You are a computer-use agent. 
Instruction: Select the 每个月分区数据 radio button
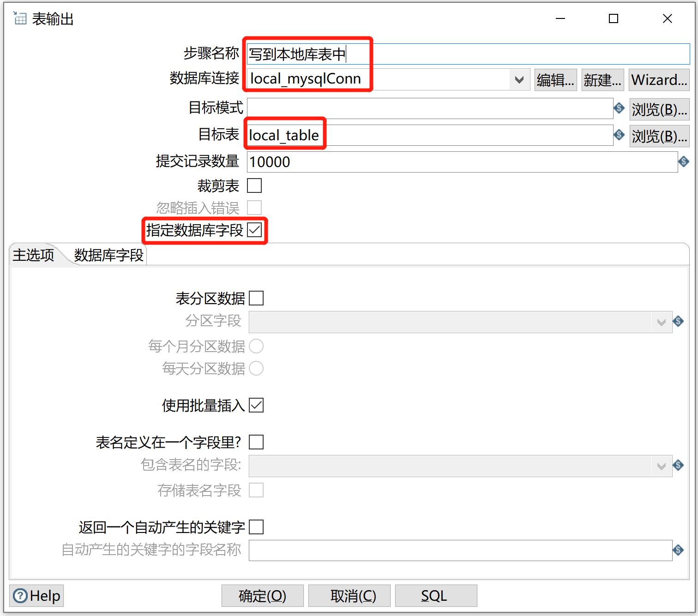click(x=256, y=346)
